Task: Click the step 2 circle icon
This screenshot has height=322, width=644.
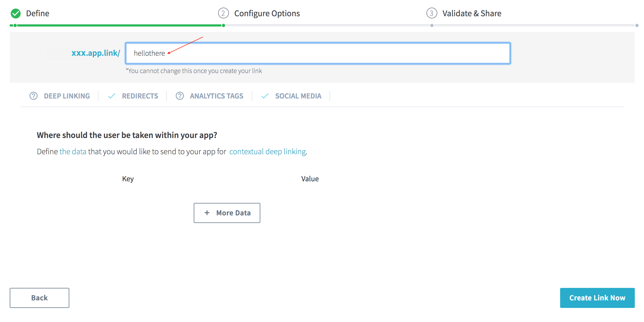Action: tap(223, 13)
